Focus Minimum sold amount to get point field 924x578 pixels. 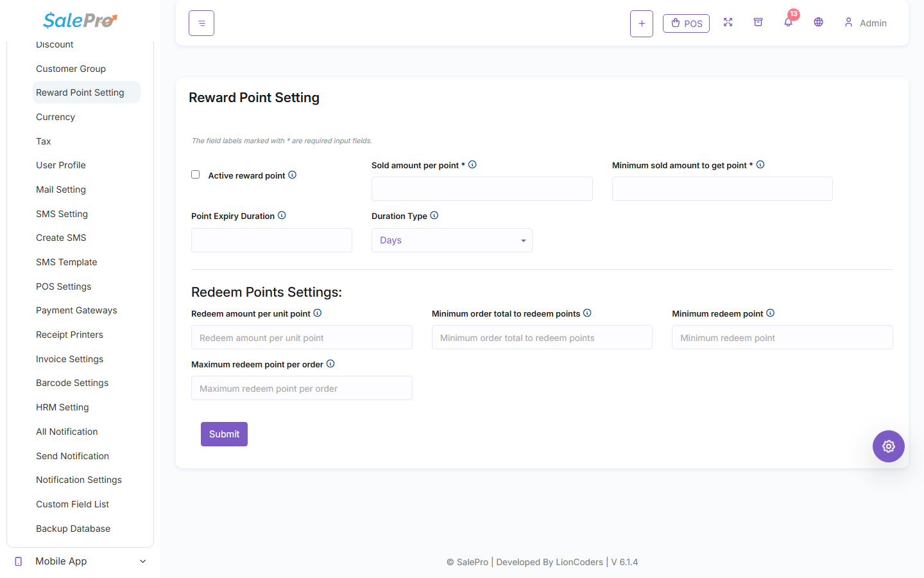pyautogui.click(x=723, y=189)
